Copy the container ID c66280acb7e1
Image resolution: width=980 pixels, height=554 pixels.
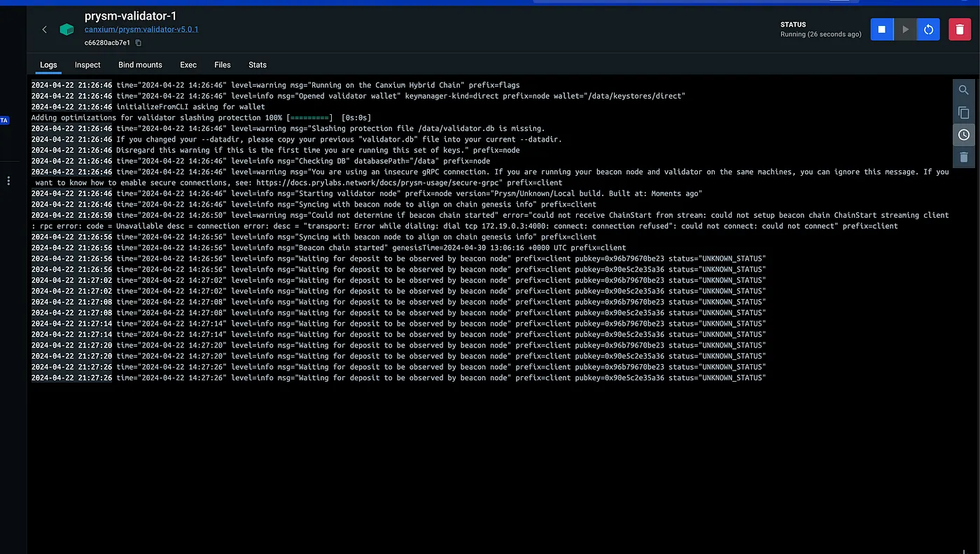click(139, 43)
